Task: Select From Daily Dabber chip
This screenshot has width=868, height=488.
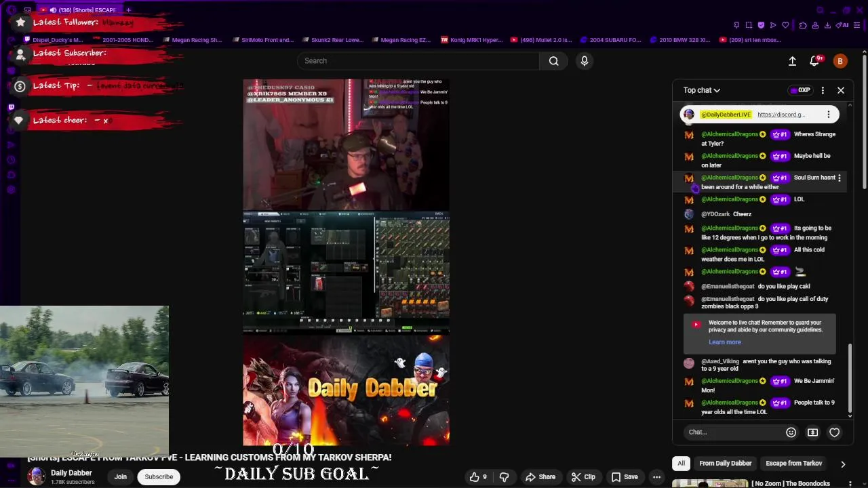Action: coord(725,464)
